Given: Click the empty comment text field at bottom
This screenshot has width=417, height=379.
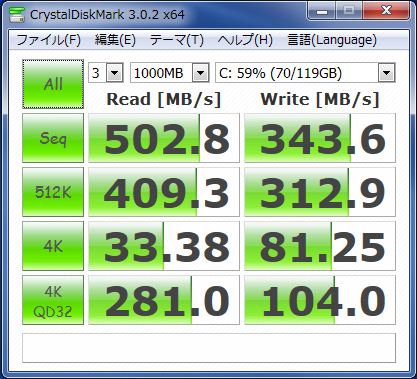Looking at the screenshot, I should (209, 348).
